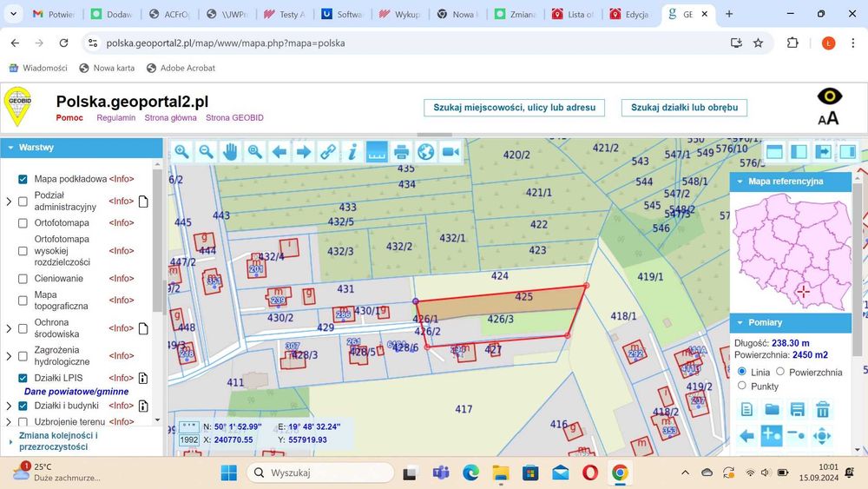Go to previous map view arrow
The width and height of the screenshot is (868, 489).
tap(279, 152)
